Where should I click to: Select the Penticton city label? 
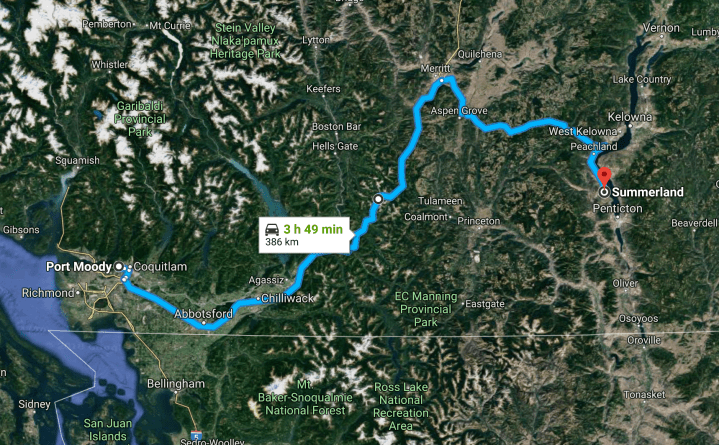tap(617, 208)
